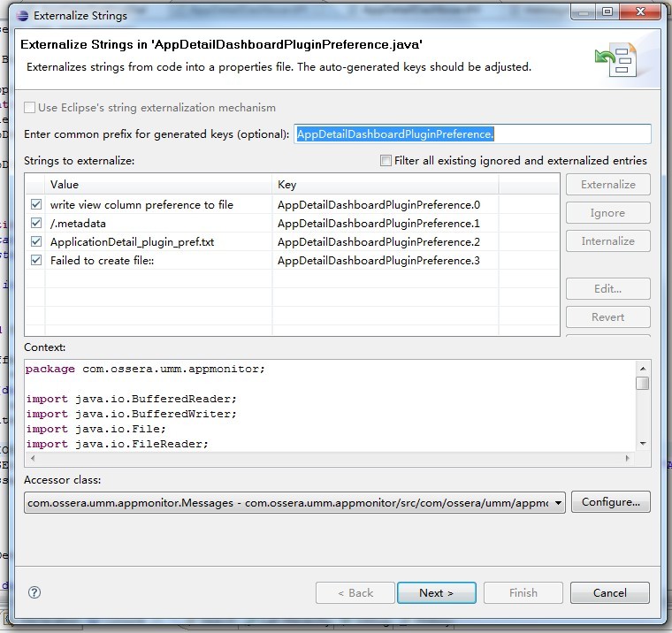Image resolution: width=672 pixels, height=633 pixels.
Task: Click the Context horizontal scrollbar right arrow
Action: (628, 458)
